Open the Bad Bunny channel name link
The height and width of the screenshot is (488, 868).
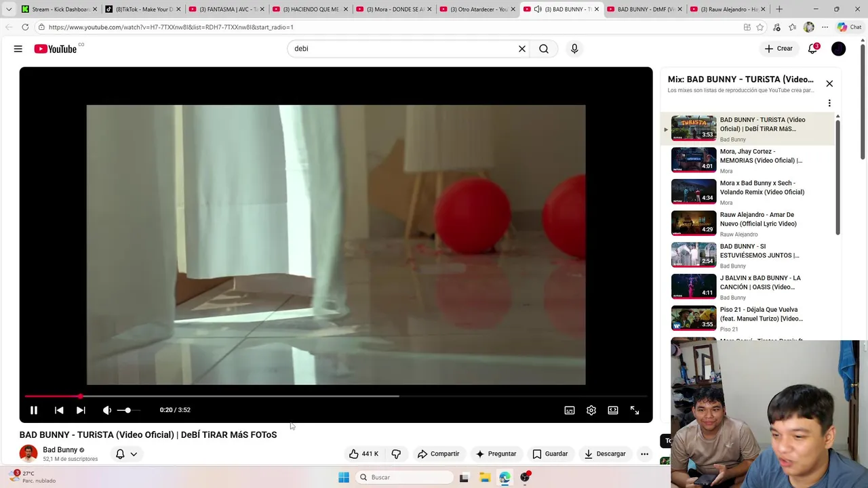click(60, 450)
